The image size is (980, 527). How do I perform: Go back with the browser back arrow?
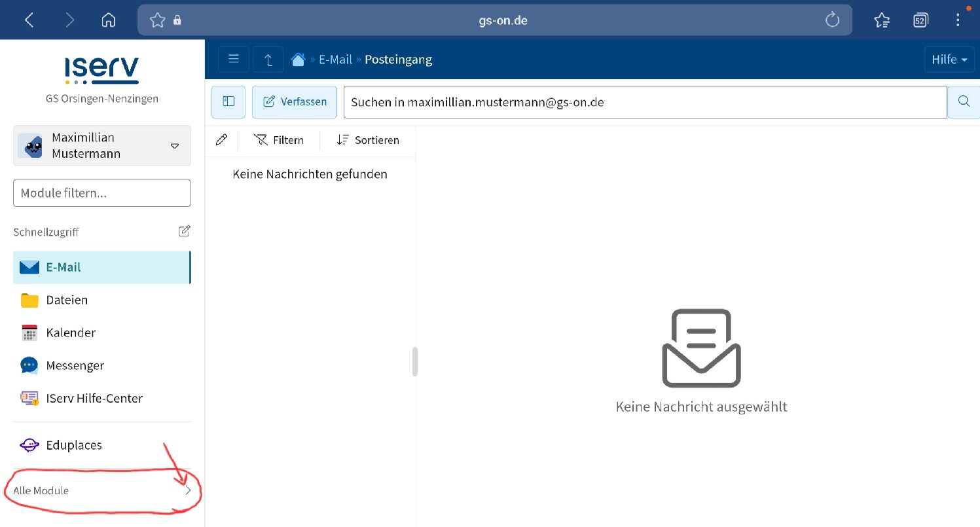[x=29, y=20]
